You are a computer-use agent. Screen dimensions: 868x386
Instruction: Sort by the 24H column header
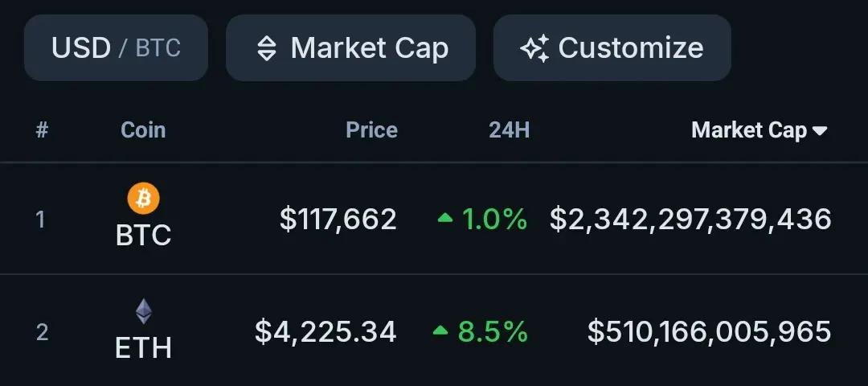pos(510,130)
